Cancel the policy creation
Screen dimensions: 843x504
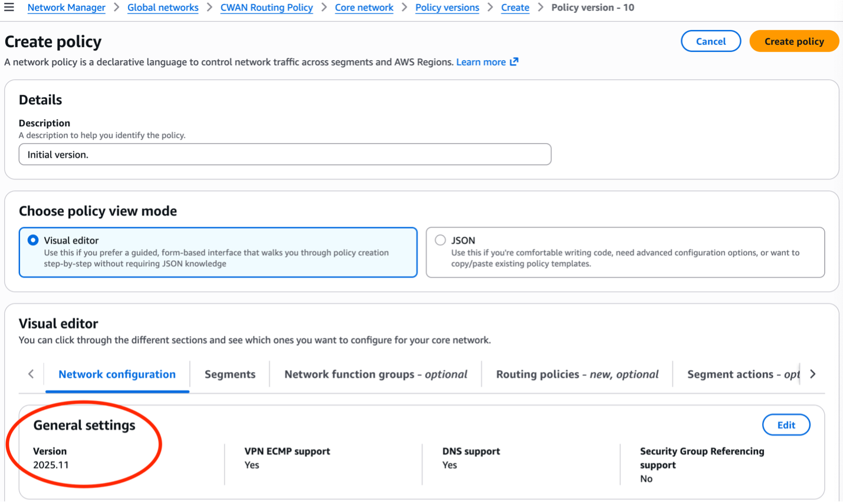coord(710,41)
